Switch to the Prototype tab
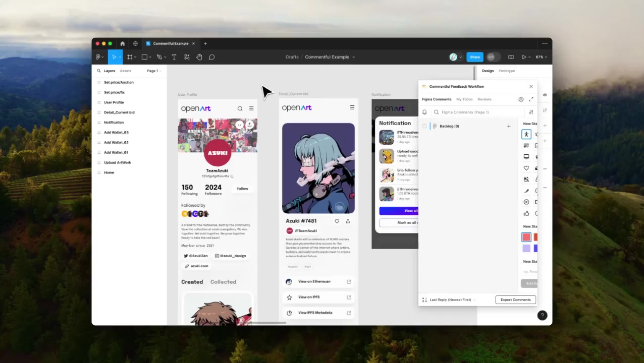 [506, 71]
